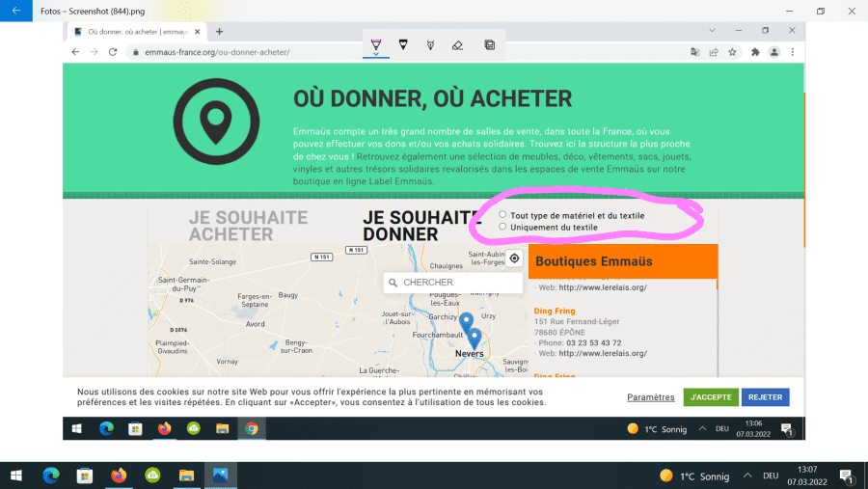Go back using the Photos app back arrow
Screen dimensions: 868x489
(x=16, y=11)
